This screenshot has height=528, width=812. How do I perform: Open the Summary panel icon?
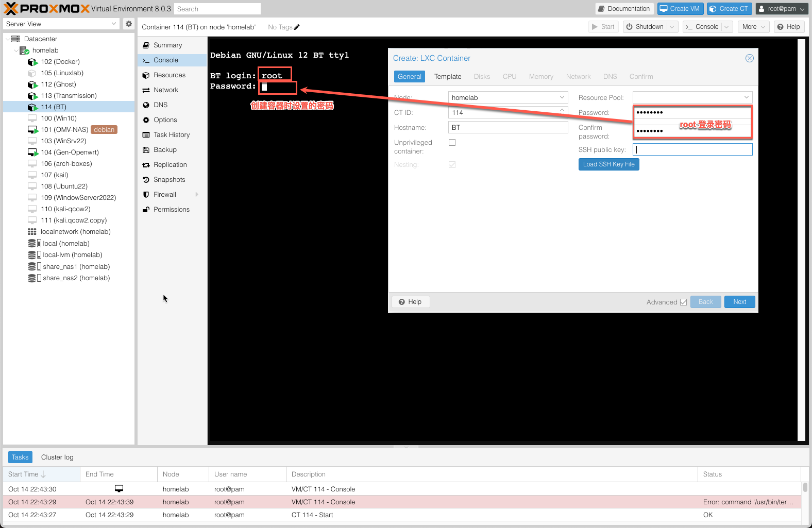(x=146, y=45)
